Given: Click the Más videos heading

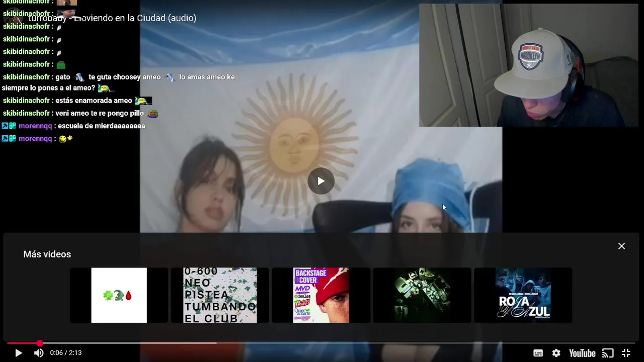Looking at the screenshot, I should coord(47,254).
